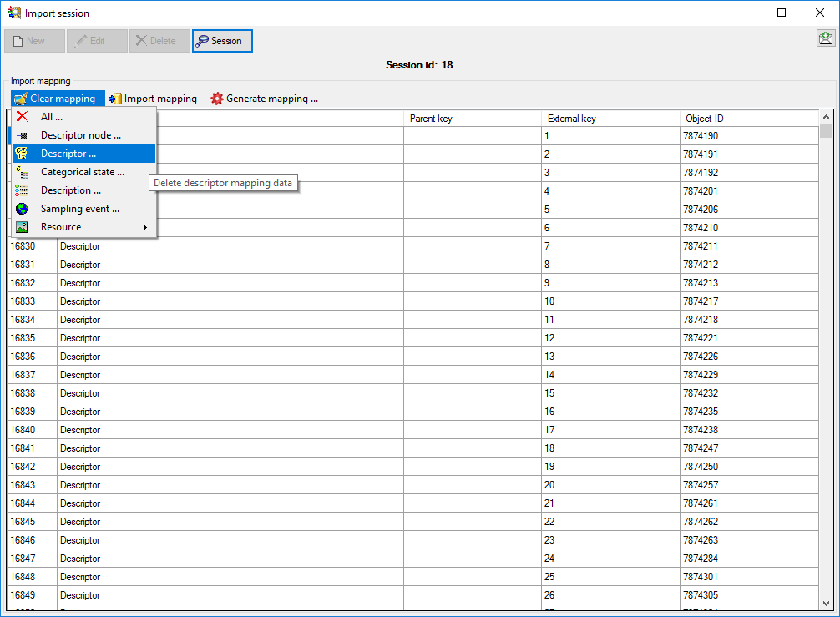Choose Sampling event ... menu entry
Screen dimensions: 840x617
tap(79, 209)
